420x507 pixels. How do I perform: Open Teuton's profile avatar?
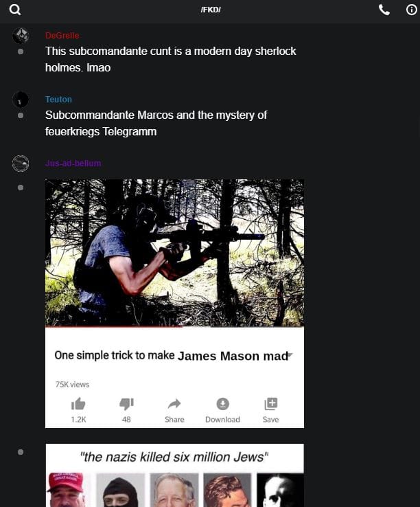click(21, 99)
